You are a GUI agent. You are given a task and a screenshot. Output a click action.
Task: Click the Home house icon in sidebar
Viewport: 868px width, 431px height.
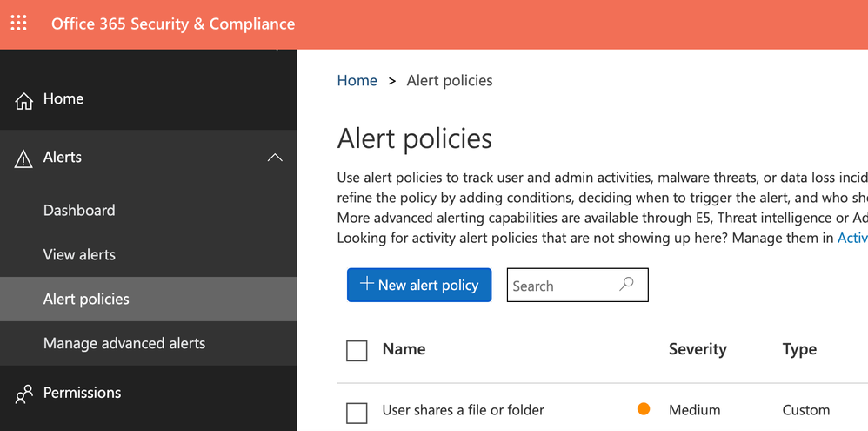tap(23, 100)
